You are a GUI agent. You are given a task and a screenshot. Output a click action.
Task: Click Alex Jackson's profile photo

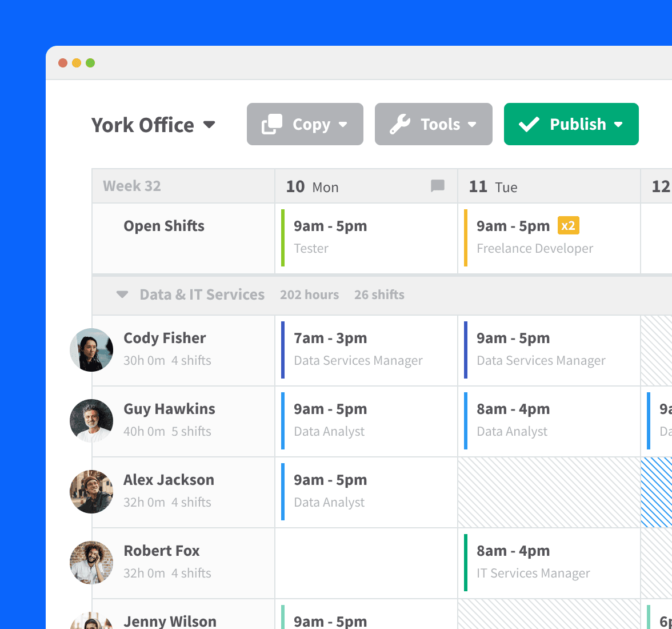tap(91, 492)
